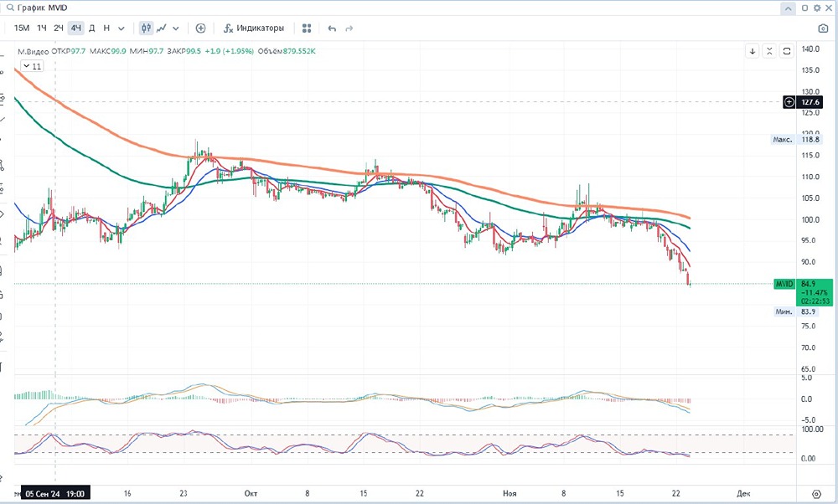Switch to the weekly Н timeframe
Screen dimensions: 838x504
pos(106,28)
